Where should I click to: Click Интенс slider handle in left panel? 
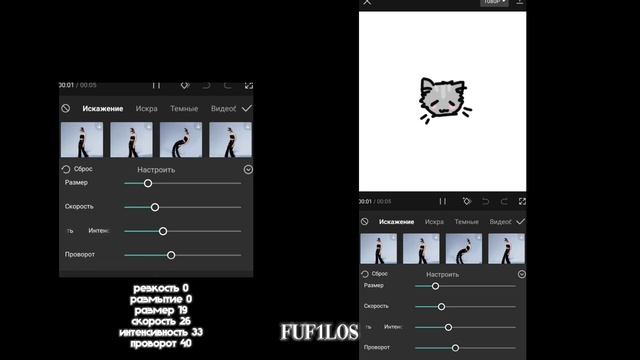[163, 231]
